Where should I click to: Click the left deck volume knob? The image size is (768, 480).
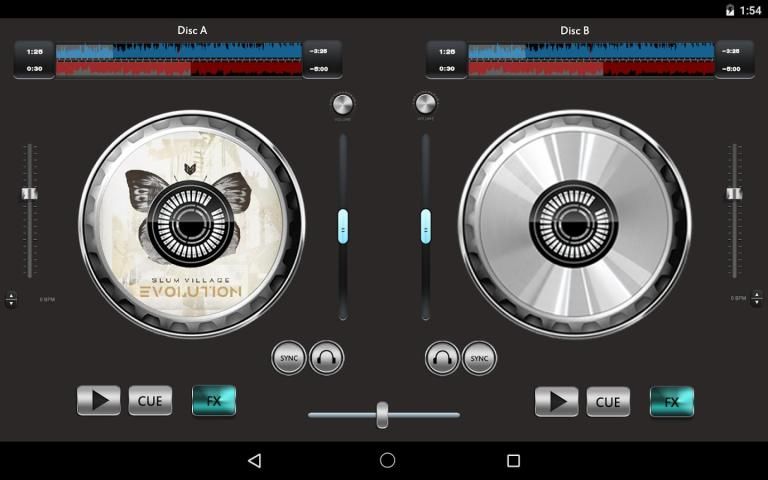click(x=343, y=104)
